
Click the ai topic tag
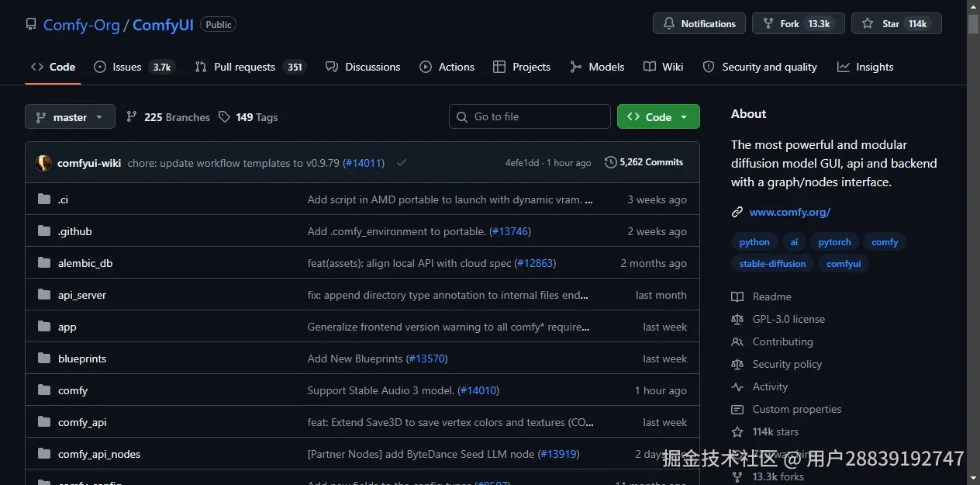click(x=794, y=242)
